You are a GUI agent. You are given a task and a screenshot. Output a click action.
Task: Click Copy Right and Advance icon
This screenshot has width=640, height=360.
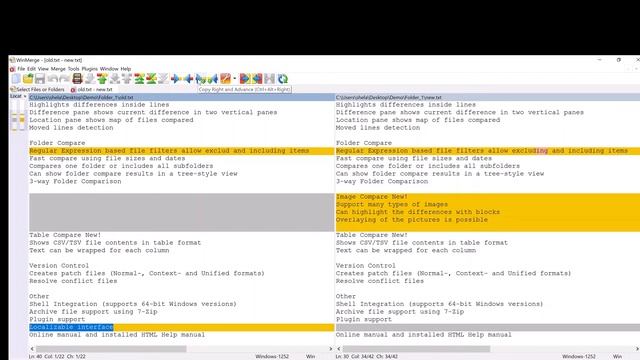pos(200,79)
